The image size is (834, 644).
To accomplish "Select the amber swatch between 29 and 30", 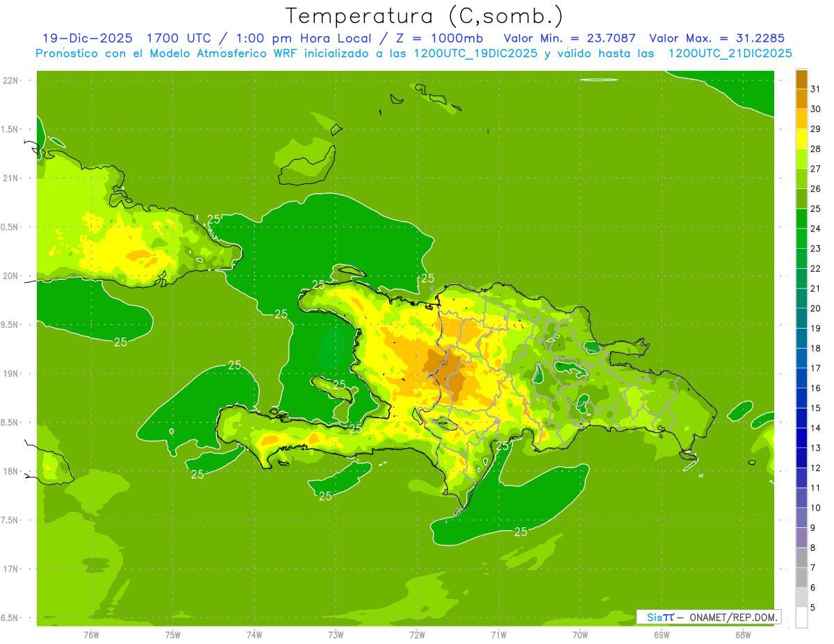I will pos(801,119).
